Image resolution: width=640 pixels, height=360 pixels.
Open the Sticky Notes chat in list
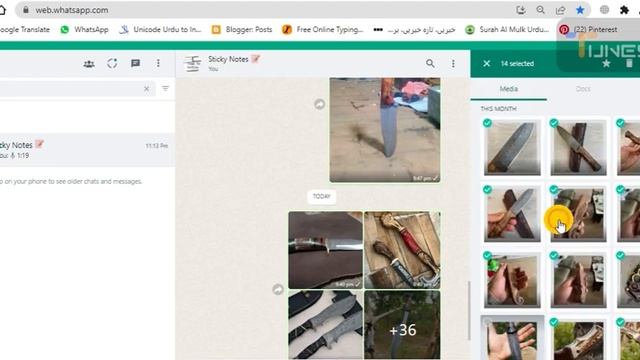point(87,150)
